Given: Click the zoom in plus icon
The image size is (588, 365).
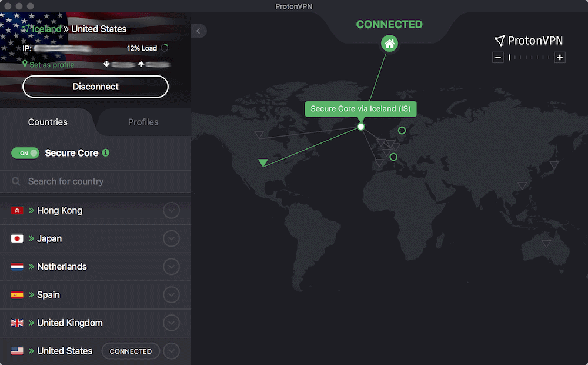Looking at the screenshot, I should point(560,58).
